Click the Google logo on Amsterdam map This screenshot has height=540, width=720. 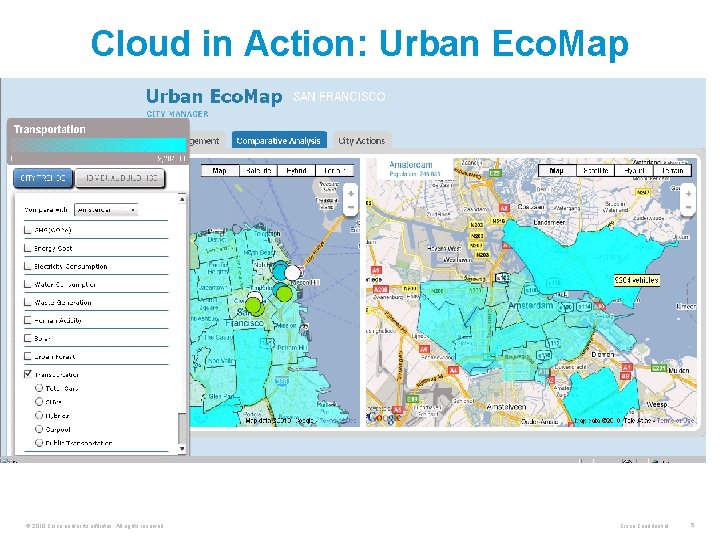coord(385,417)
